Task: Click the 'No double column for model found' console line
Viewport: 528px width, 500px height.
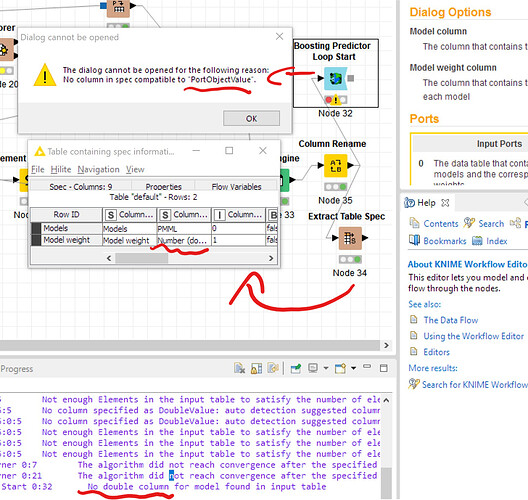Action: click(207, 487)
